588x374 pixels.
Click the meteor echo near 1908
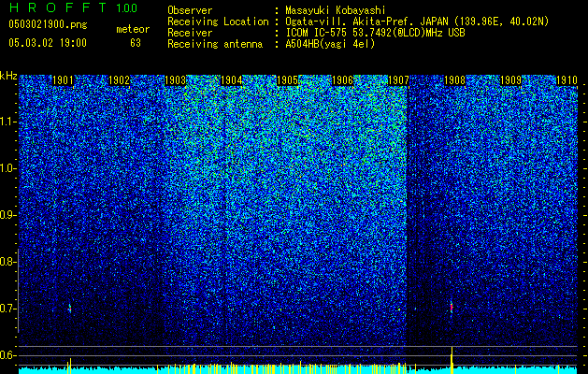[x=452, y=308]
